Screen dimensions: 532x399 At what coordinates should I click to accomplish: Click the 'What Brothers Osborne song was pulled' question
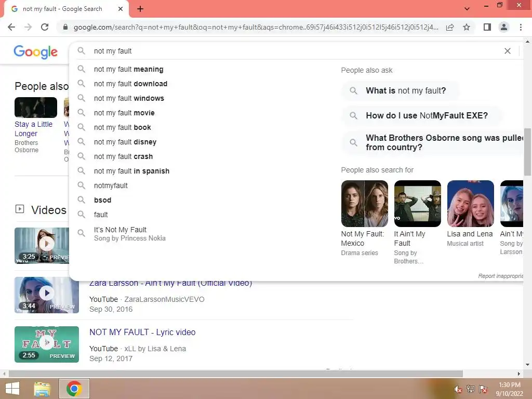433,142
